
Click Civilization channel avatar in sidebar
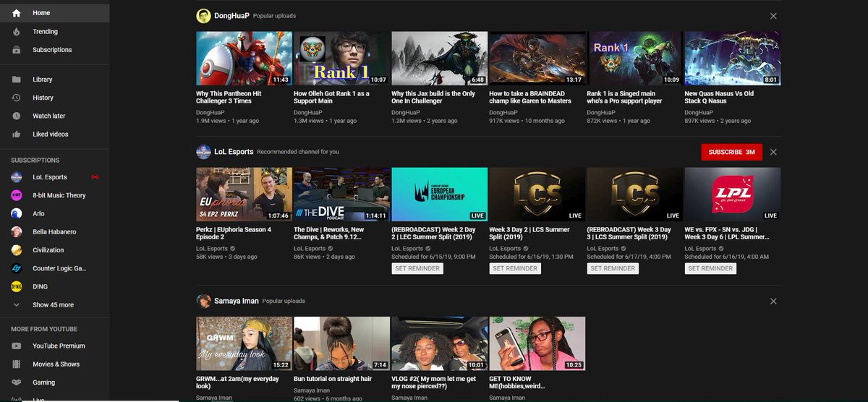coord(17,250)
